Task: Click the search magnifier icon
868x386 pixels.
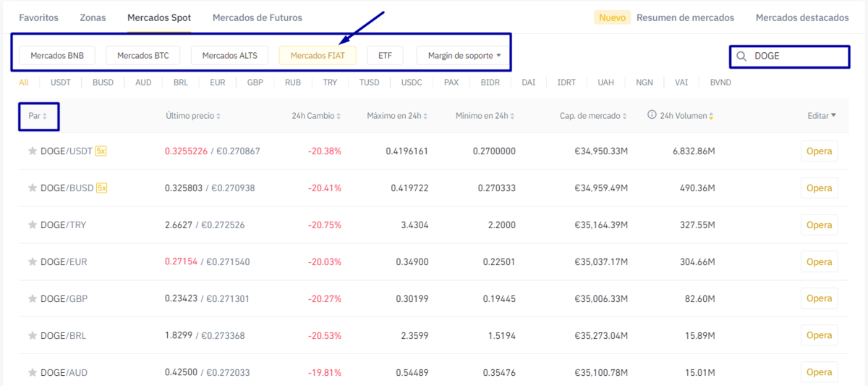Action: point(741,56)
